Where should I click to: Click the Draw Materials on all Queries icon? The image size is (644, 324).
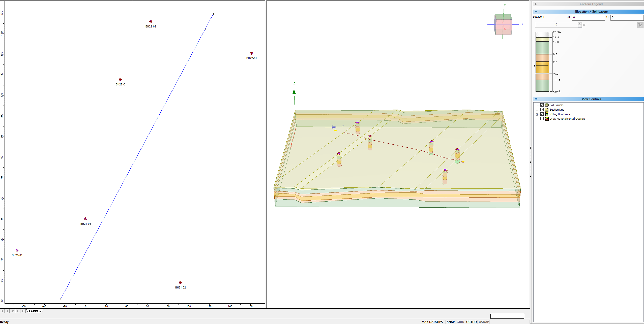click(x=547, y=119)
